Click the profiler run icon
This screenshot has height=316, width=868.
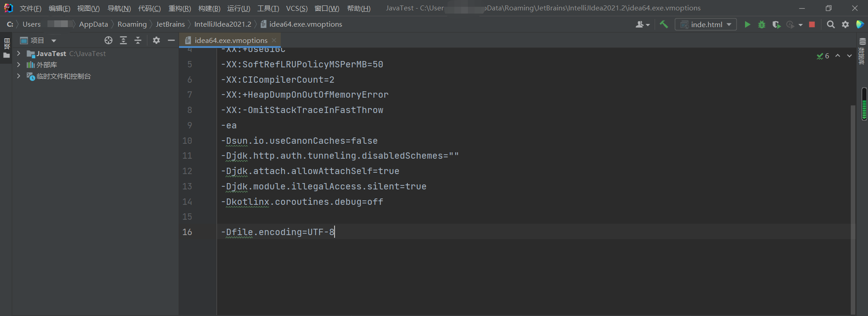790,24
